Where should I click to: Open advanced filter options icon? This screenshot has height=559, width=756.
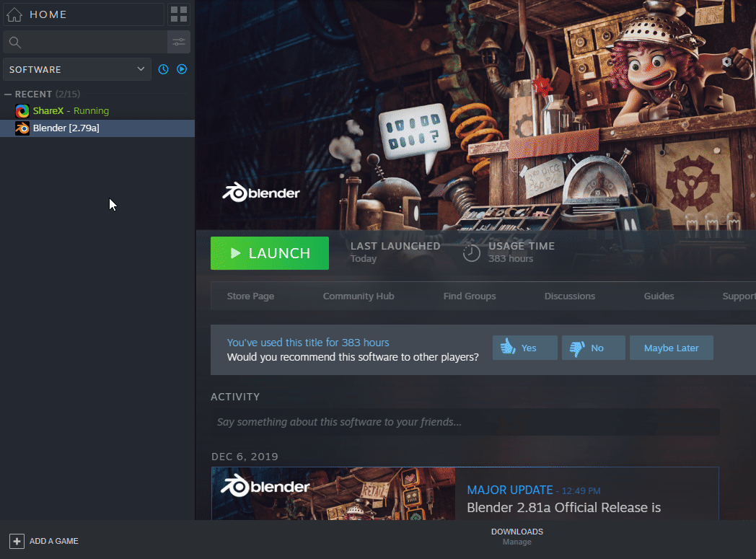coord(179,42)
